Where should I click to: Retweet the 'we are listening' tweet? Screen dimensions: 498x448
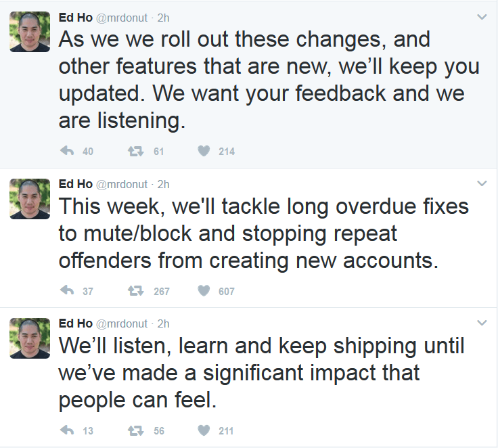135,152
